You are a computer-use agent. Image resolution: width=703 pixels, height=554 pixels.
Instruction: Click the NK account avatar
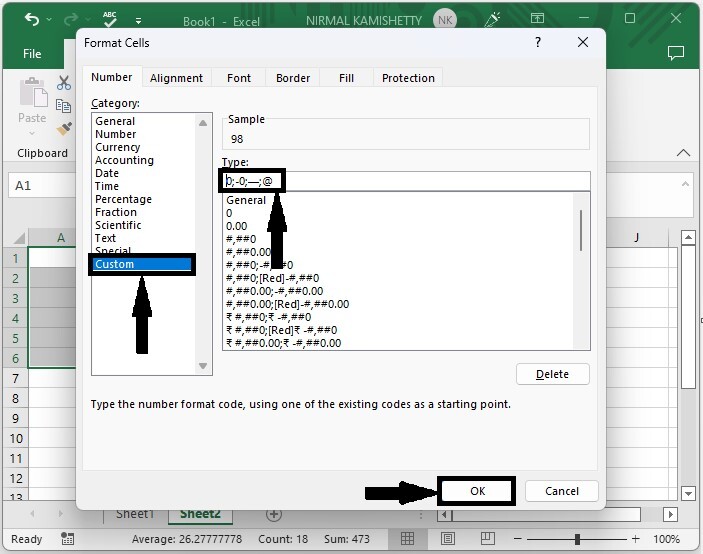click(x=445, y=20)
